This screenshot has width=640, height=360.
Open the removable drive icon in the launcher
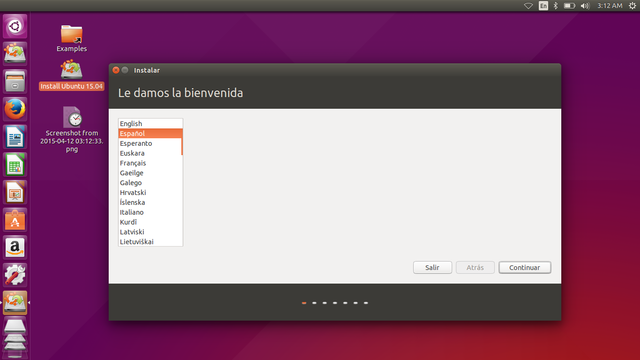tap(15, 327)
